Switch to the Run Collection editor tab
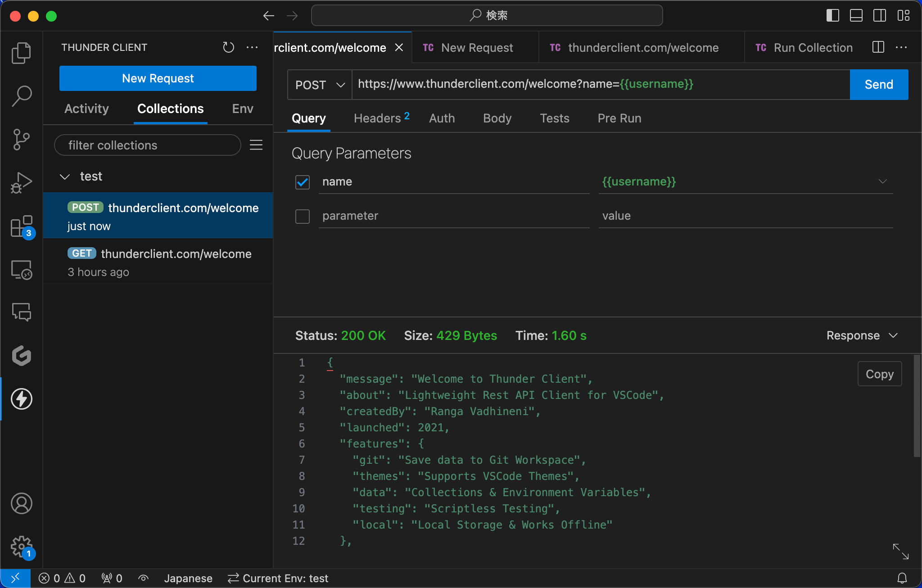 (x=804, y=47)
